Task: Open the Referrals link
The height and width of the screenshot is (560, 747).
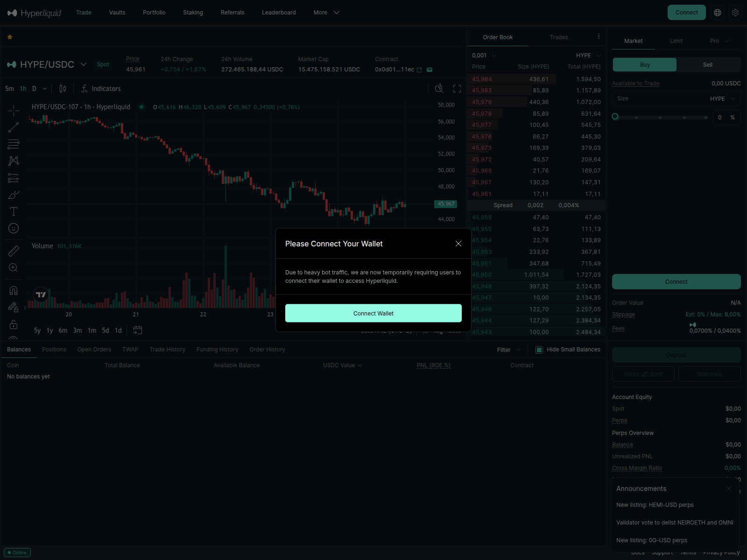Action: [x=233, y=13]
